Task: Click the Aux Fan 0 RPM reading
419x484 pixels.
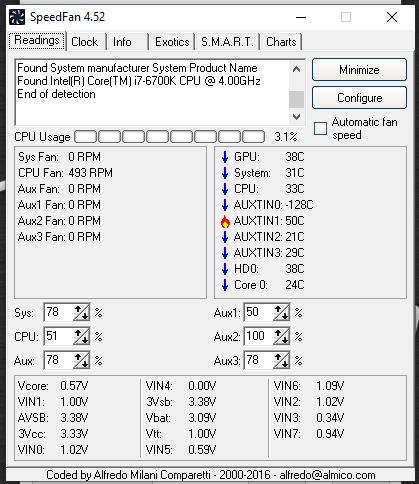Action: click(x=59, y=189)
